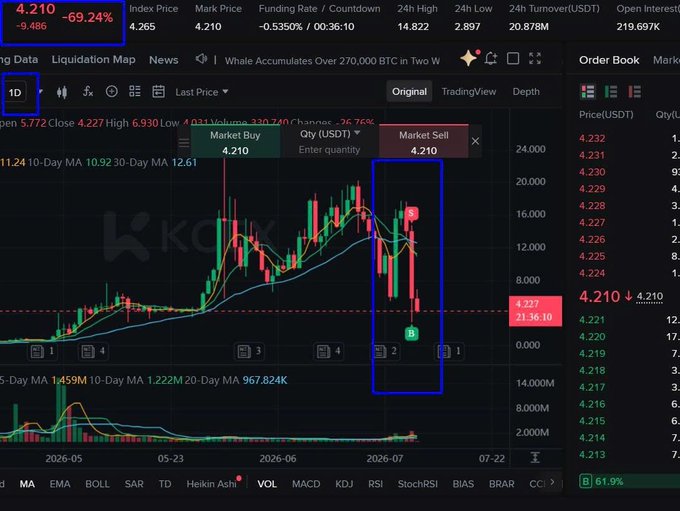680x511 pixels.
Task: Open the news marker labeled 4 before 2026-07
Action: 328,351
